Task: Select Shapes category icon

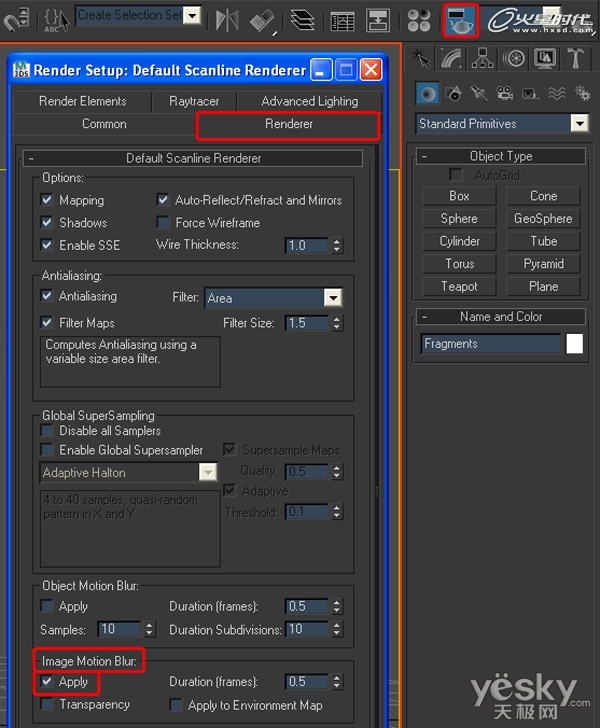Action: (x=454, y=93)
